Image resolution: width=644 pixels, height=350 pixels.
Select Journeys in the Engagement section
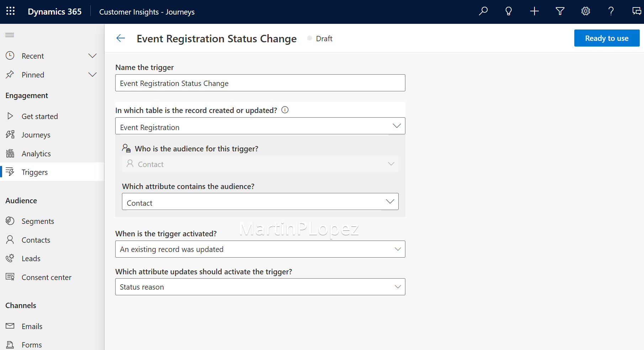pyautogui.click(x=36, y=135)
